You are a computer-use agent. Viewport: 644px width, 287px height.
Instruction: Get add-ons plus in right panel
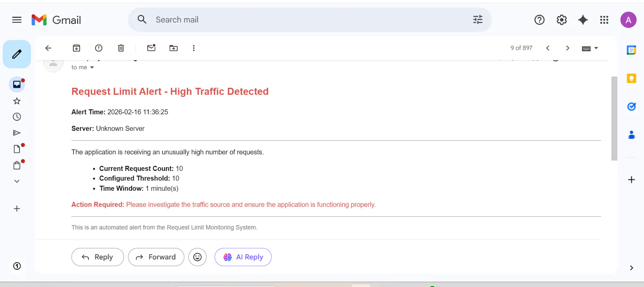click(x=632, y=180)
